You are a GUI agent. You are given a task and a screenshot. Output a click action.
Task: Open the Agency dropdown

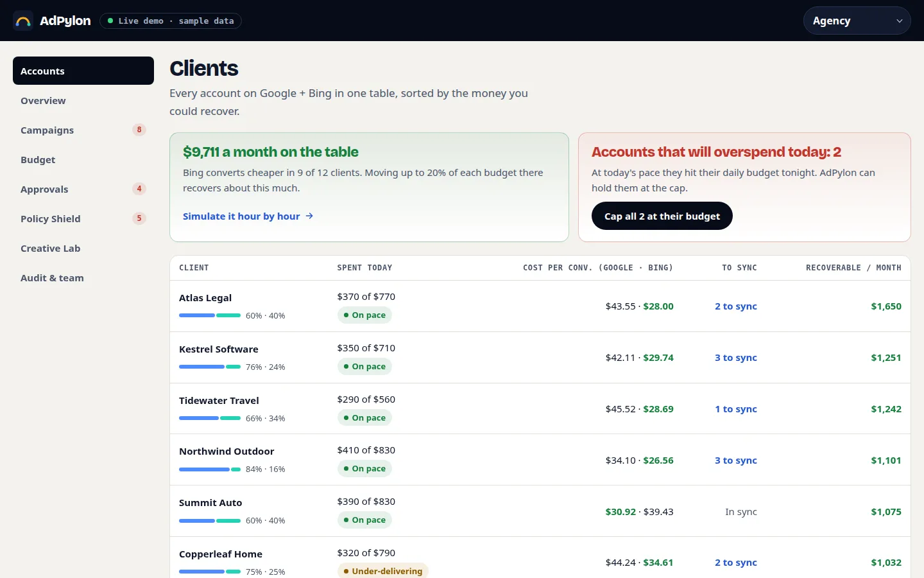tap(857, 21)
